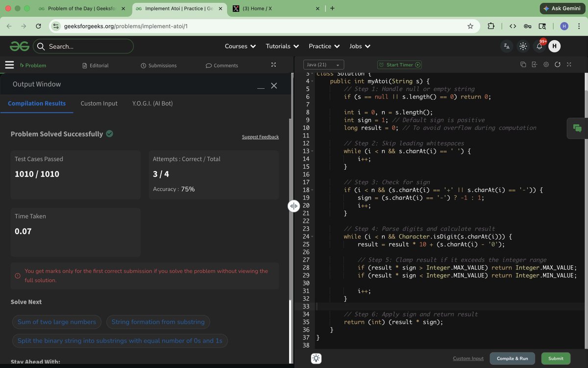
Task: Click empty line 33 in code editor
Action: coord(451,306)
